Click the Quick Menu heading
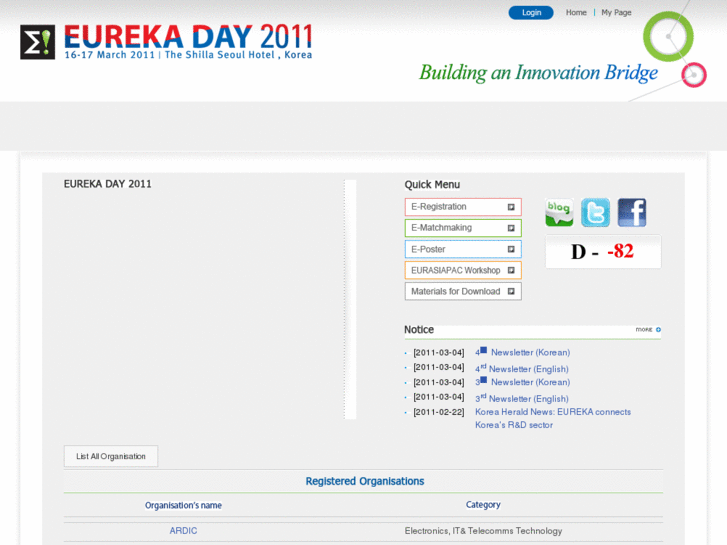The width and height of the screenshot is (727, 545). point(432,185)
